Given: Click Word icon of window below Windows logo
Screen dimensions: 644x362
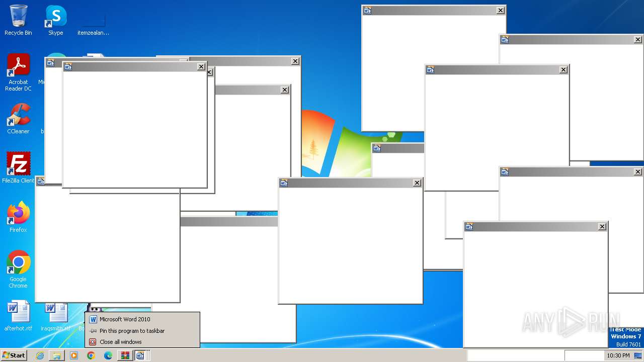Looking at the screenshot, I should click(284, 183).
